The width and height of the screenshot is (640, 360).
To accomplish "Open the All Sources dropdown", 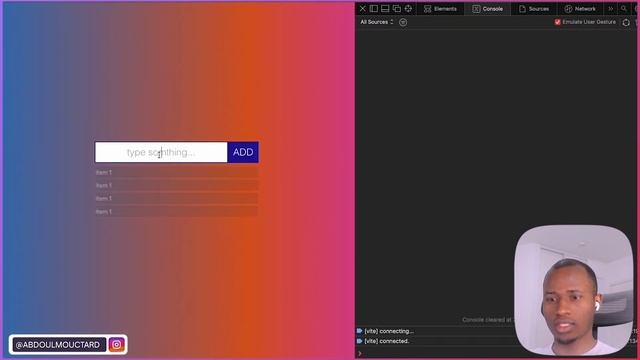I will click(376, 22).
